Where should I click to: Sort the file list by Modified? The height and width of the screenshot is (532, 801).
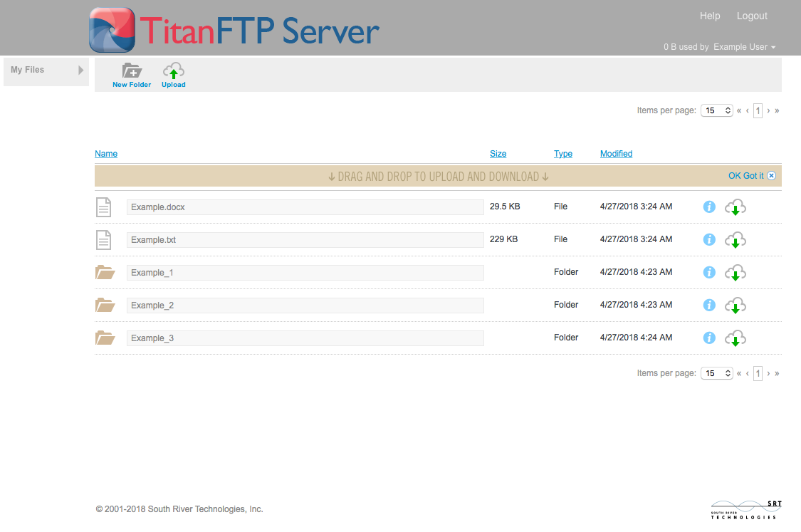pyautogui.click(x=616, y=154)
